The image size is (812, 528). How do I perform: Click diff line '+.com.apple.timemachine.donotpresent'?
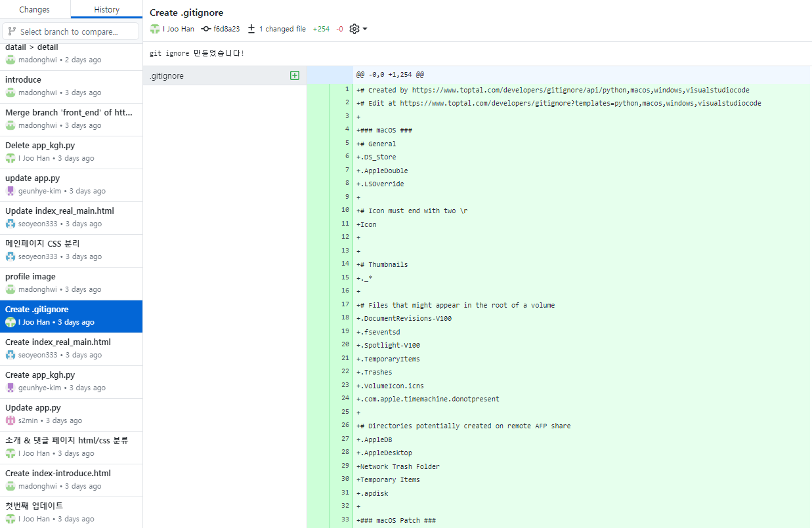(x=428, y=399)
